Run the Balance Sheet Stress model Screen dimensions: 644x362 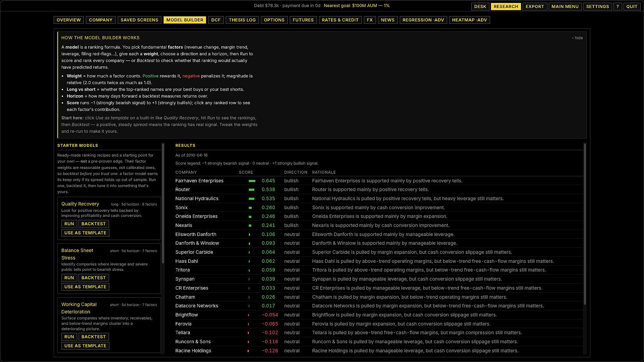point(69,278)
